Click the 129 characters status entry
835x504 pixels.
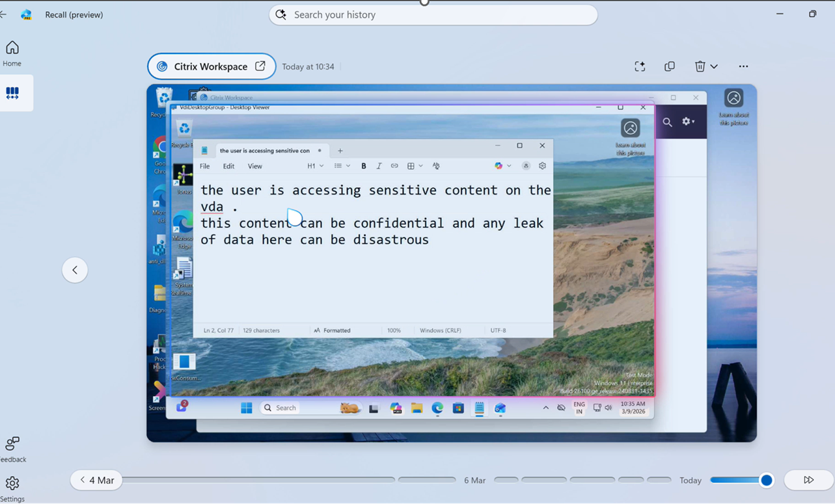pos(261,330)
